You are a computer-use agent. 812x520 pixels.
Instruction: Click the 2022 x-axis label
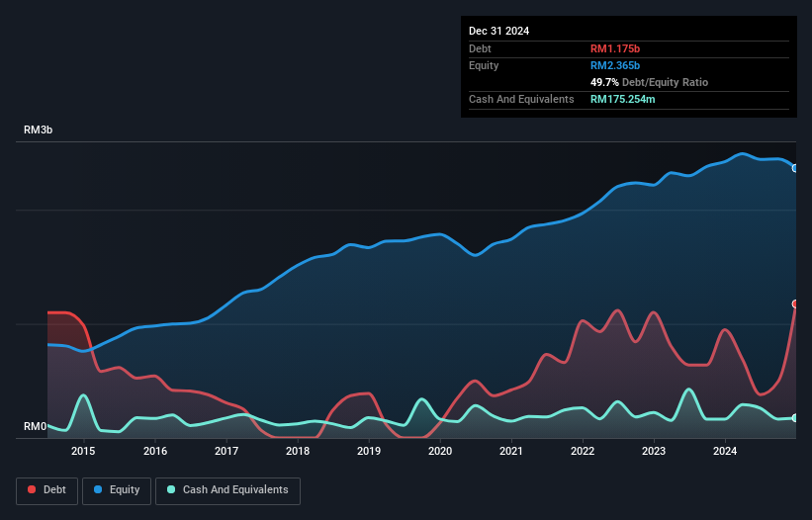583,451
